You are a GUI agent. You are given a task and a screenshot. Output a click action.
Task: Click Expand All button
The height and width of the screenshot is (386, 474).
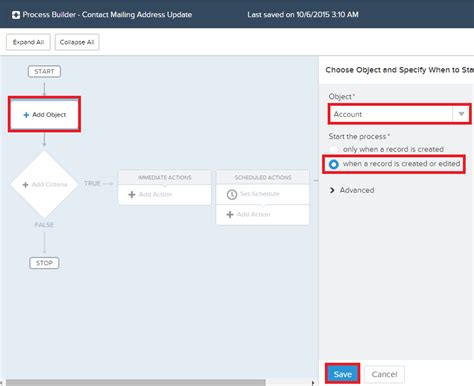pos(28,42)
